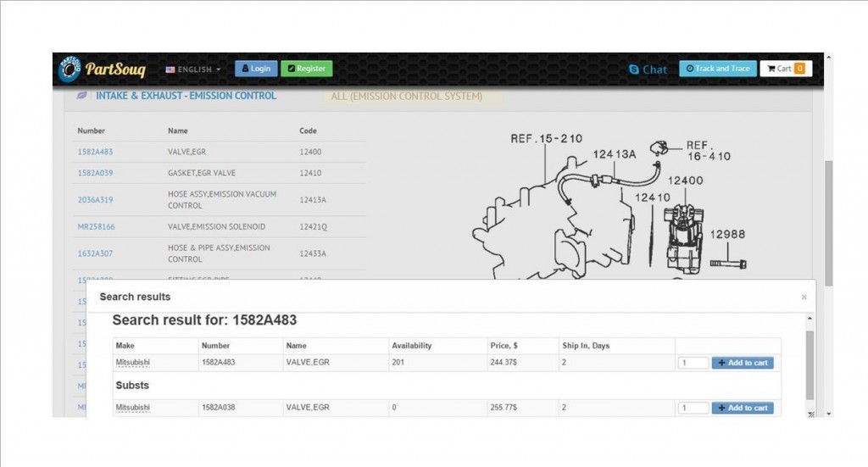Open the shopping Cart
The width and height of the screenshot is (868, 467).
click(786, 69)
